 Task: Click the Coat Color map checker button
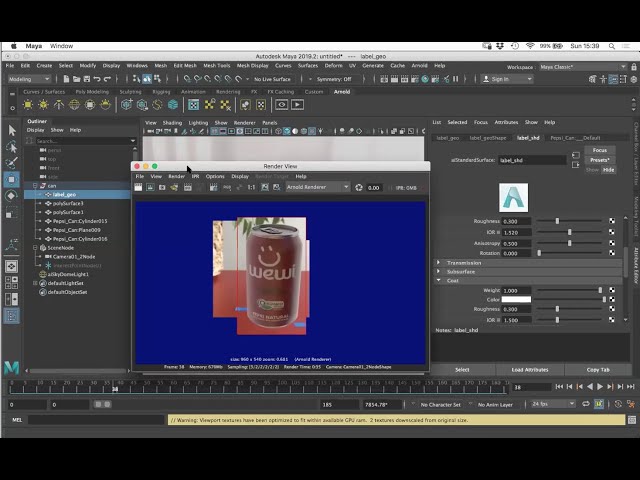click(612, 299)
